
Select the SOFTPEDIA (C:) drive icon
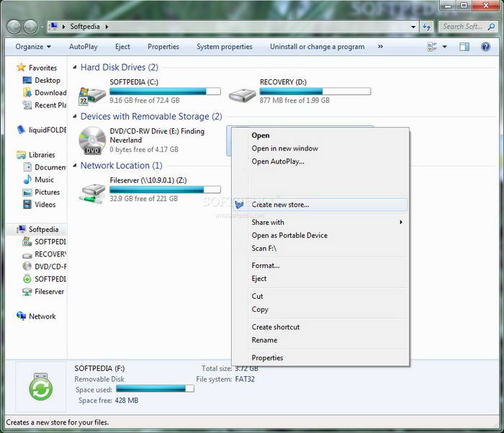tap(92, 96)
